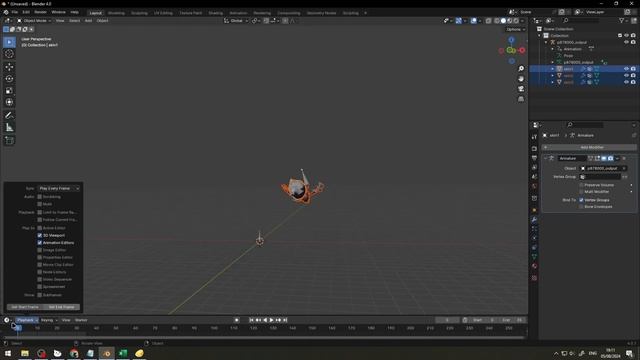Enable the Mute audio checkbox
Screen dimensions: 640x360
[40, 204]
